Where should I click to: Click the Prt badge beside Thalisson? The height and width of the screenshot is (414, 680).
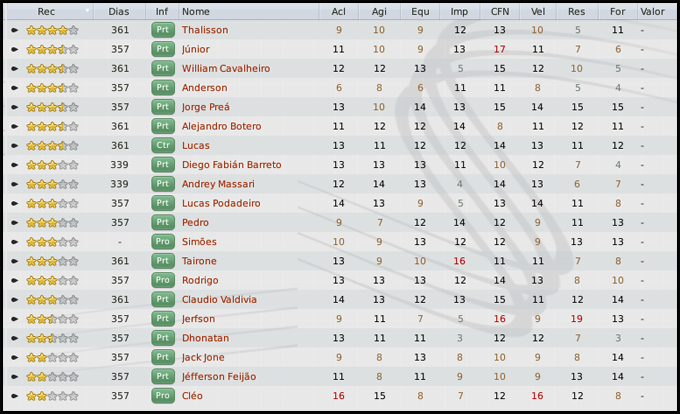click(x=162, y=30)
